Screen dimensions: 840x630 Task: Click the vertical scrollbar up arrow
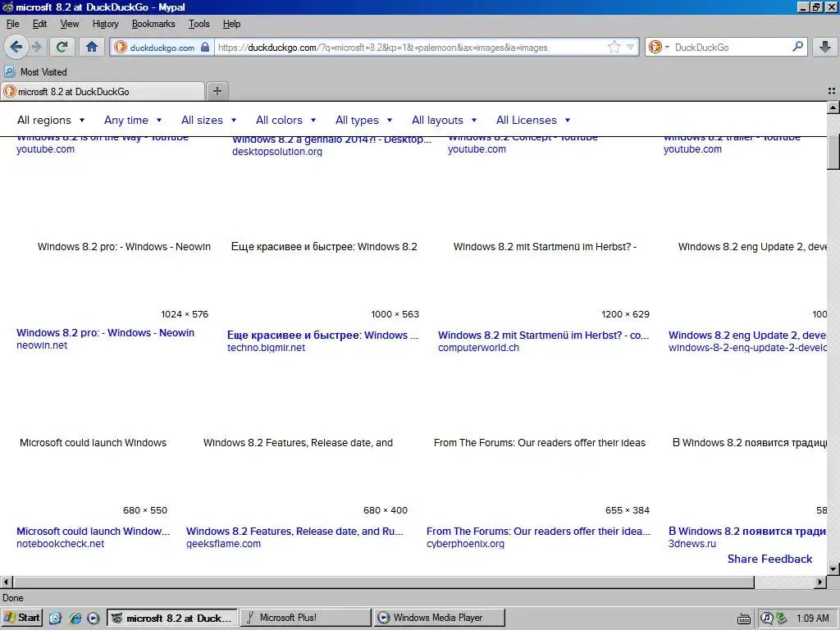(833, 107)
